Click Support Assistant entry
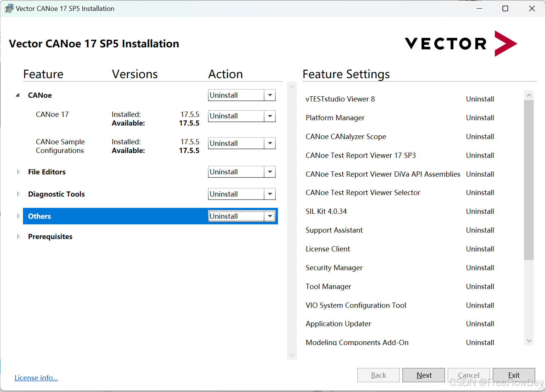Image resolution: width=545 pixels, height=392 pixels. (x=334, y=230)
